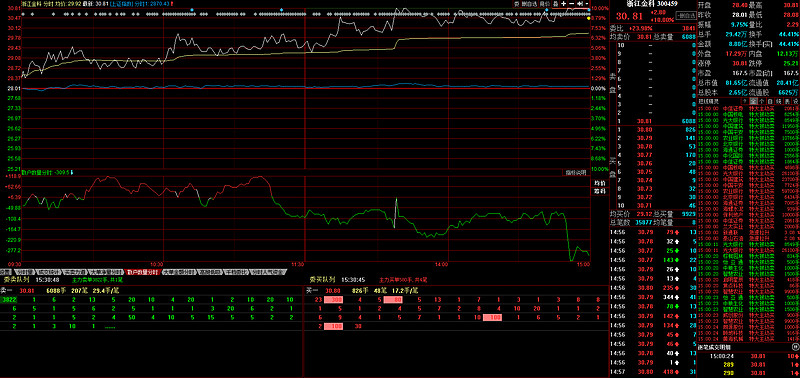Click the 均买价 29.12 value

click(644, 214)
